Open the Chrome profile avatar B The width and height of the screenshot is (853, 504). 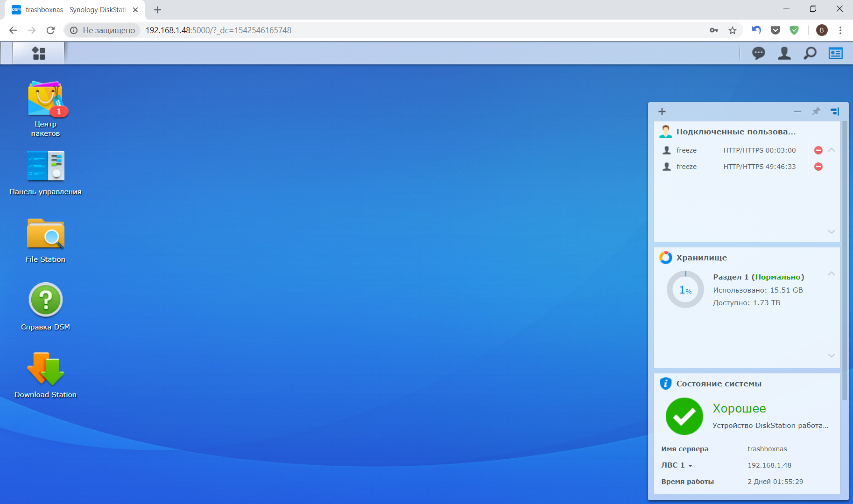point(822,30)
